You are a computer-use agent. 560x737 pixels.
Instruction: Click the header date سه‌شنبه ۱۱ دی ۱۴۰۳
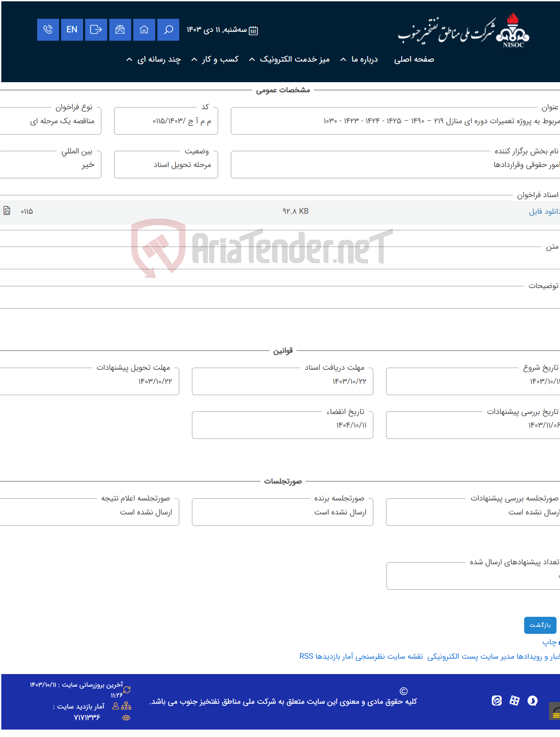click(217, 30)
